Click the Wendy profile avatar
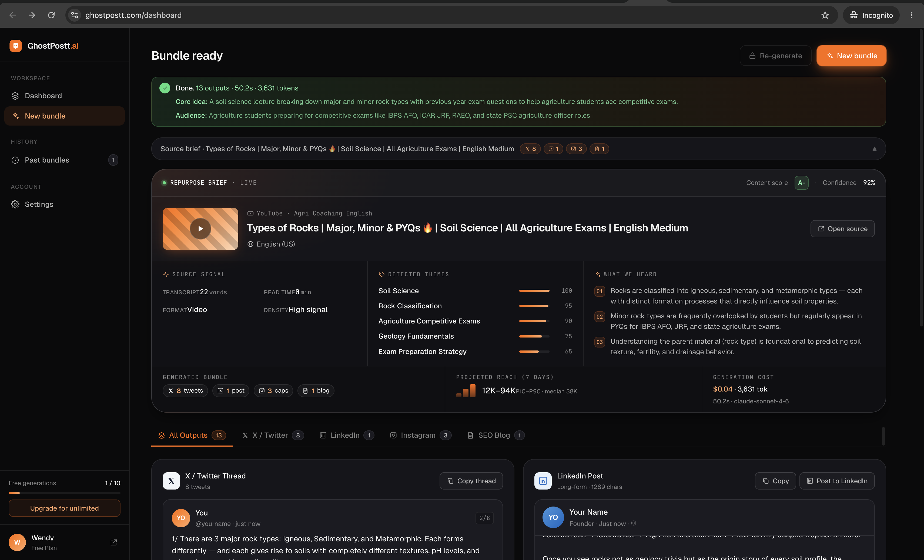Viewport: 924px width, 560px height. 17,542
